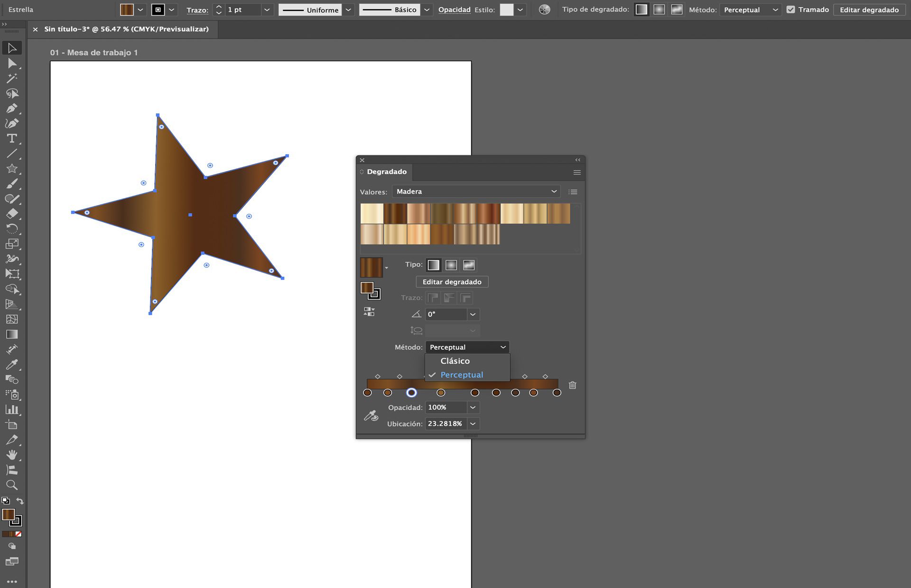This screenshot has height=588, width=911.
Task: Disable the Tramado checkbox
Action: [791, 9]
